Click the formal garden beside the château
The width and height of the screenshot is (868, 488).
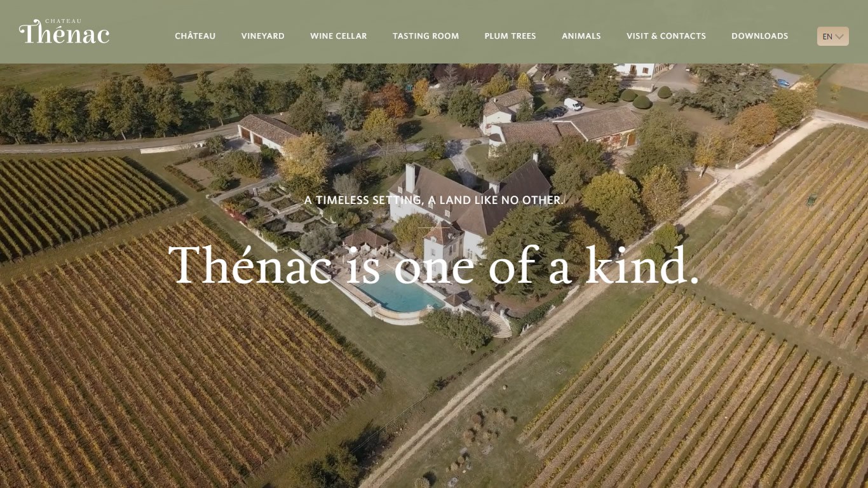click(273, 213)
